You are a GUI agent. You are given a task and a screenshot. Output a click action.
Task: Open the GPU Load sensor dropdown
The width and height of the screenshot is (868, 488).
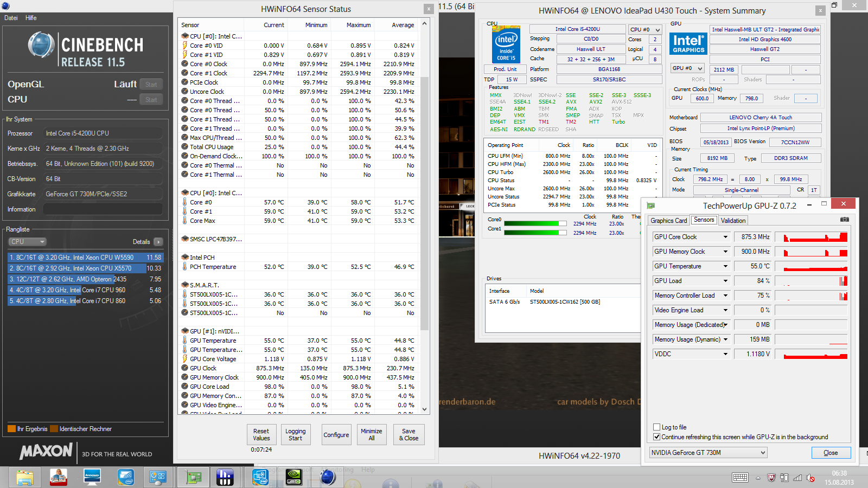[x=725, y=281]
